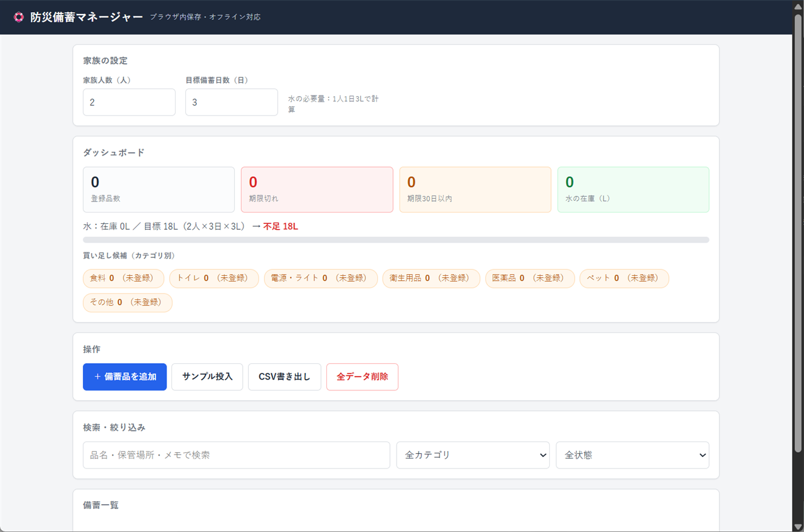Click the lifebuoy app logo icon

pos(19,17)
